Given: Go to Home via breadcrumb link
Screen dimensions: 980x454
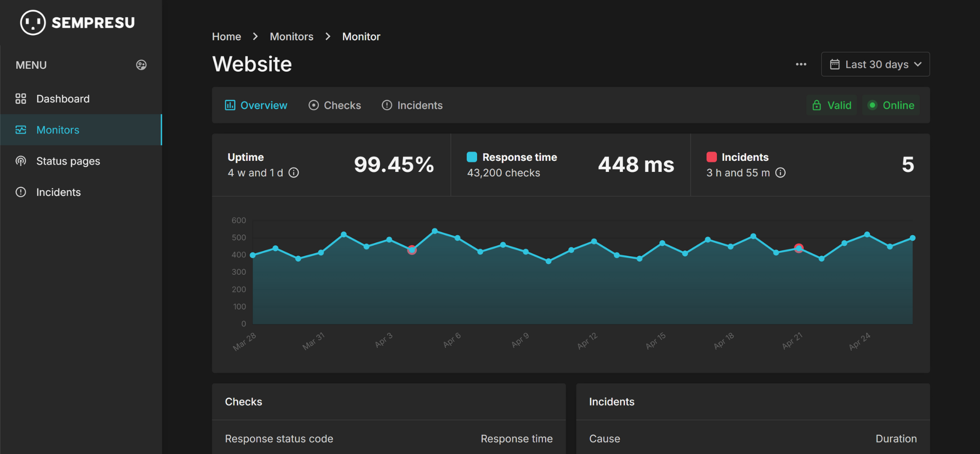Looking at the screenshot, I should [x=226, y=37].
